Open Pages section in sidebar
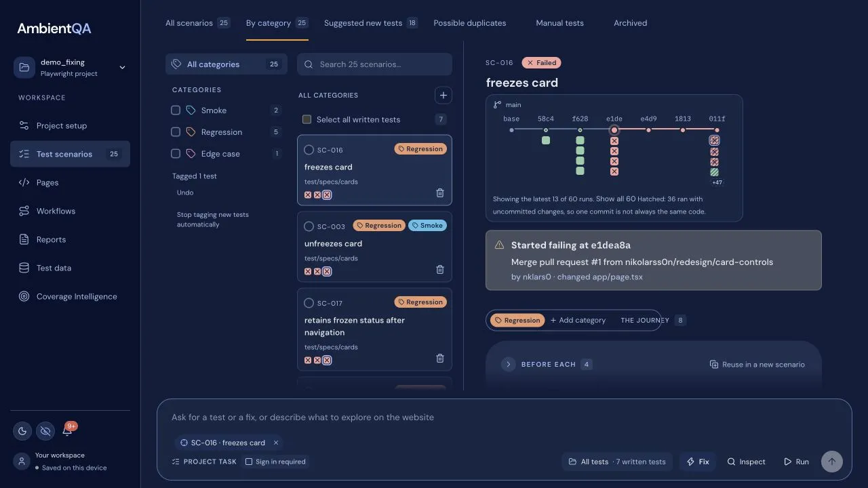 [70, 182]
